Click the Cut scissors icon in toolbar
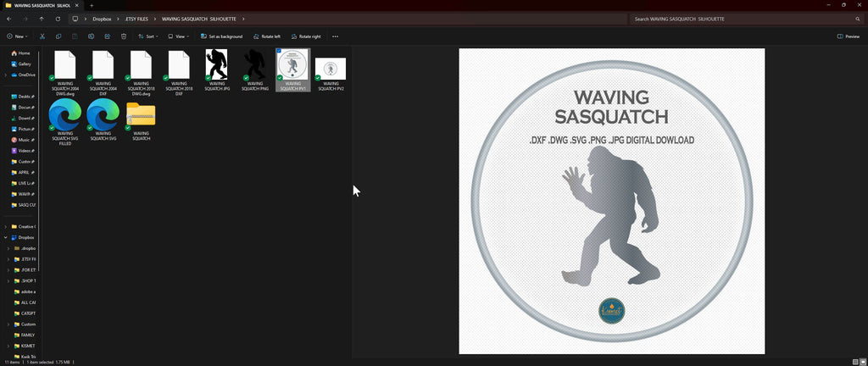Screen dimensions: 868x366 click(x=42, y=36)
